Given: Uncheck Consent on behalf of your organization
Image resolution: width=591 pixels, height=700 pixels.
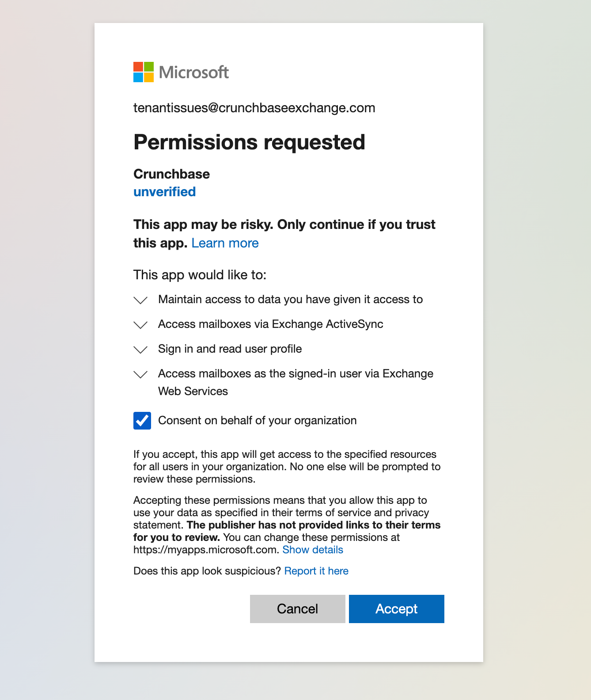Looking at the screenshot, I should coord(142,421).
